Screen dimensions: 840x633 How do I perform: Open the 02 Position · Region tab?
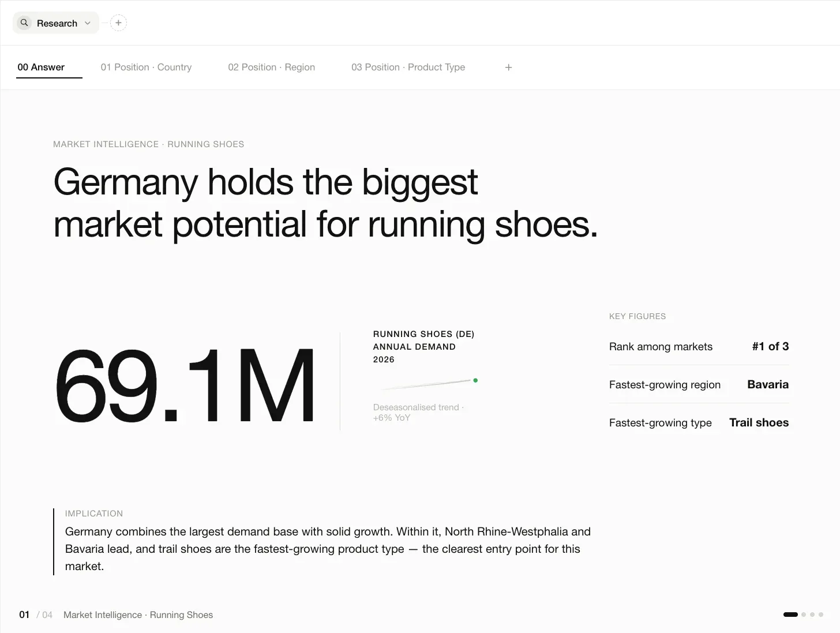[x=271, y=67]
